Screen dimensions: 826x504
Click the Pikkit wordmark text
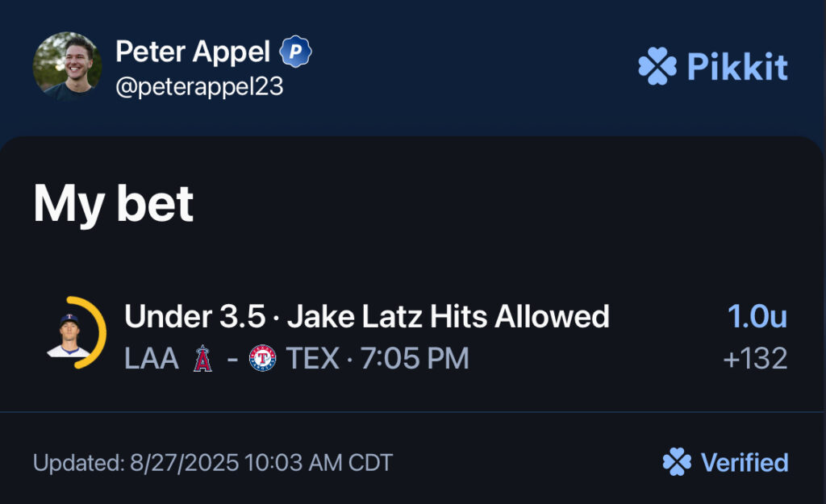coord(737,67)
